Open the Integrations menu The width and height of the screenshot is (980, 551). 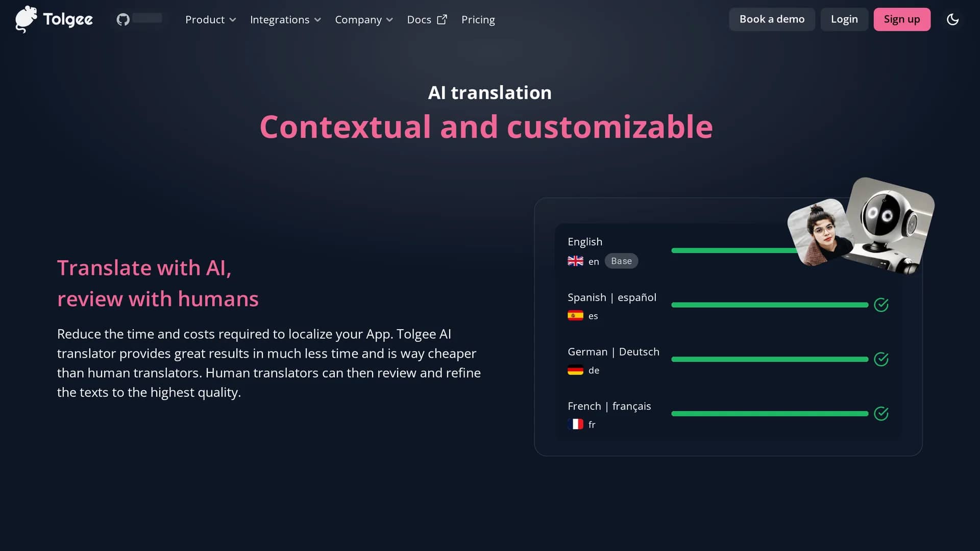point(285,19)
